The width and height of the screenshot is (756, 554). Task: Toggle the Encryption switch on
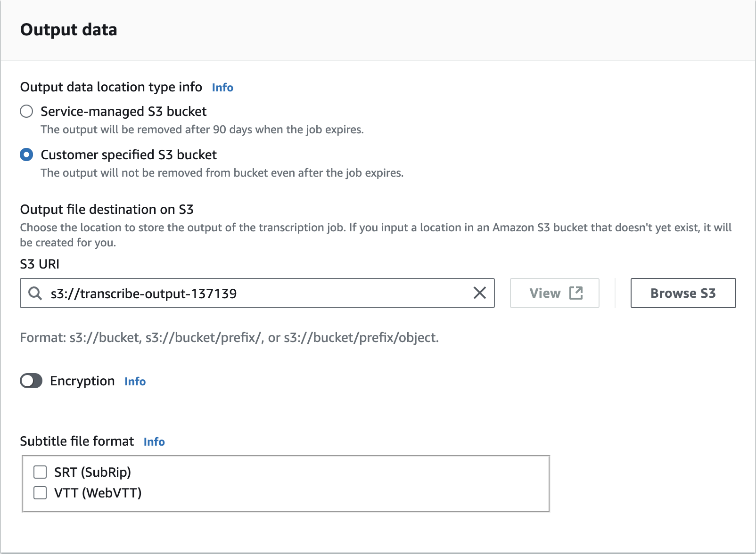click(x=31, y=381)
